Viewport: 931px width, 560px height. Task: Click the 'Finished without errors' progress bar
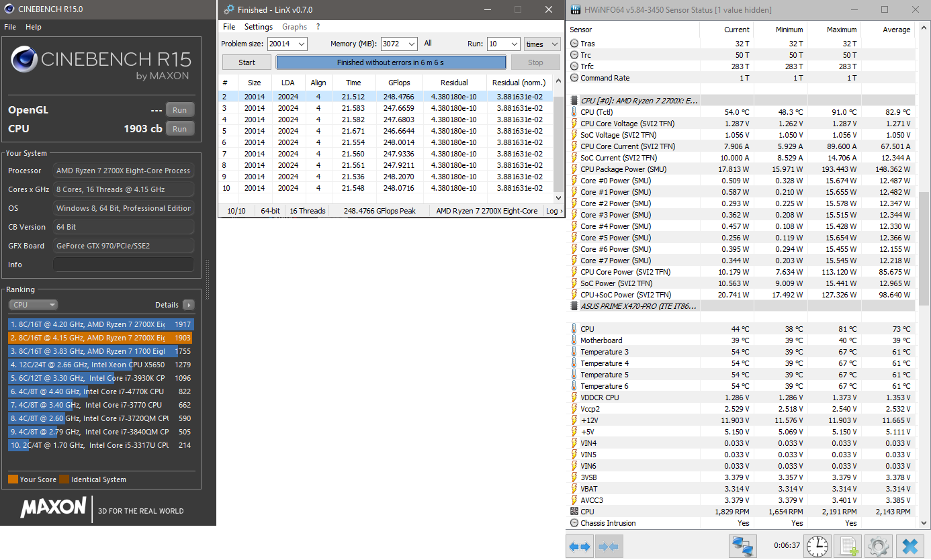391,62
